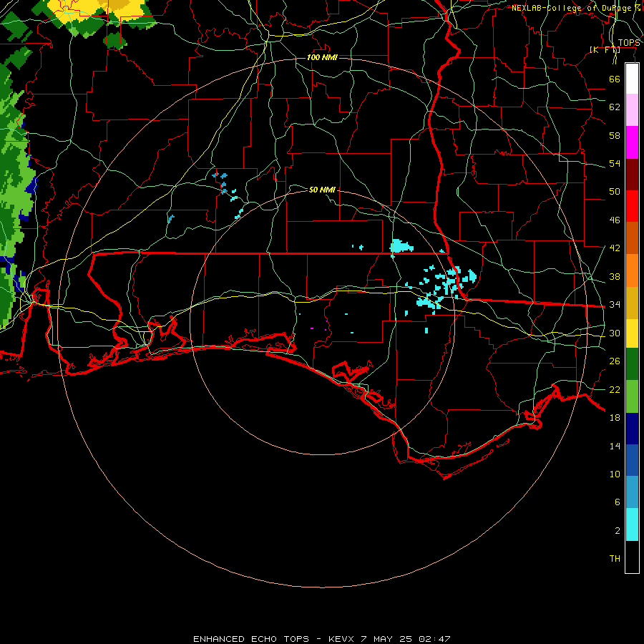Screen dimensions: 644x644
Task: Click the "34" legend value
Action: (x=615, y=305)
